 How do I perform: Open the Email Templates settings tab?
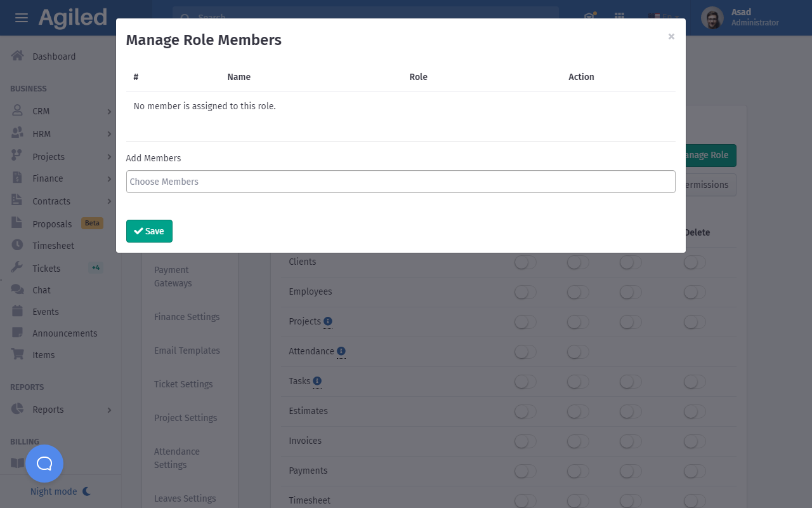point(187,351)
